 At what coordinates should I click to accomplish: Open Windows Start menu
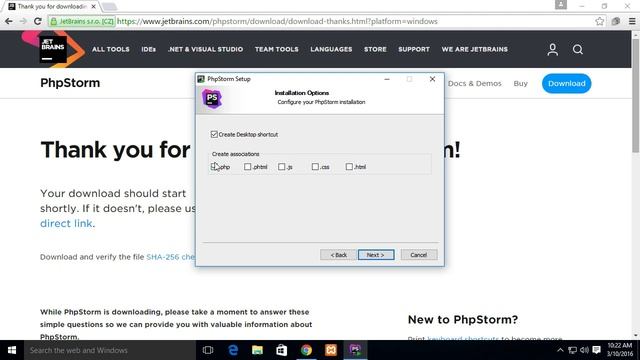[x=12, y=350]
